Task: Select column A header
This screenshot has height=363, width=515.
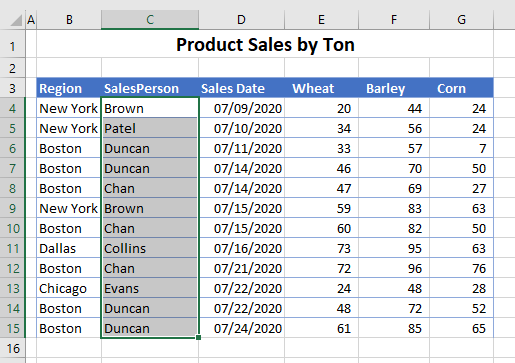Action: tap(31, 20)
